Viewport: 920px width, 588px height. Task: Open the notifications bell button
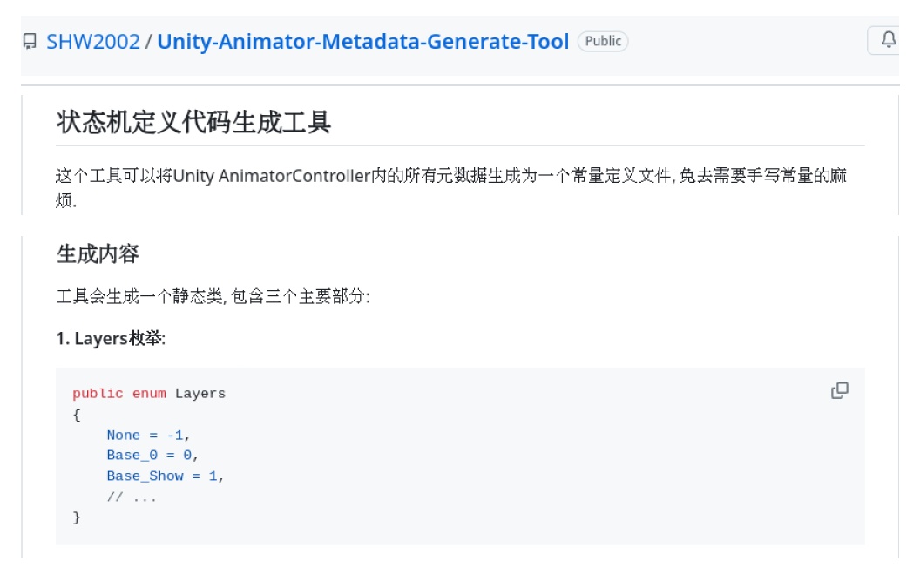pos(885,40)
